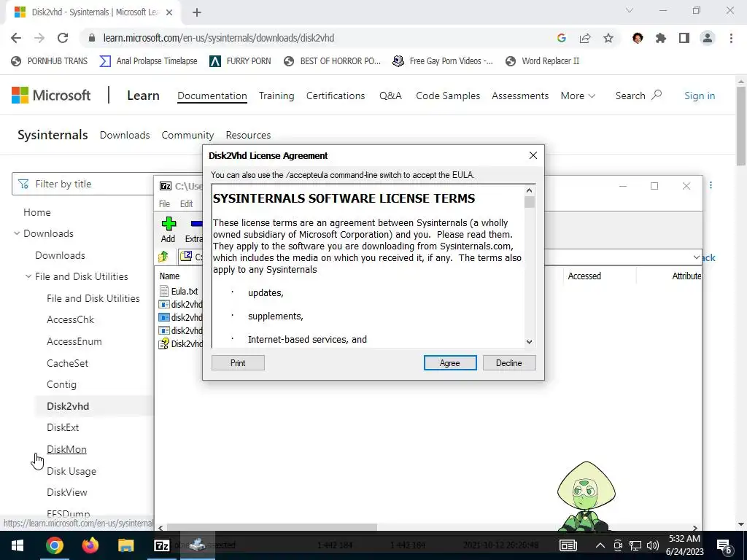Open a new Chrome tab
Viewport: 747px width, 560px height.
tap(197, 12)
